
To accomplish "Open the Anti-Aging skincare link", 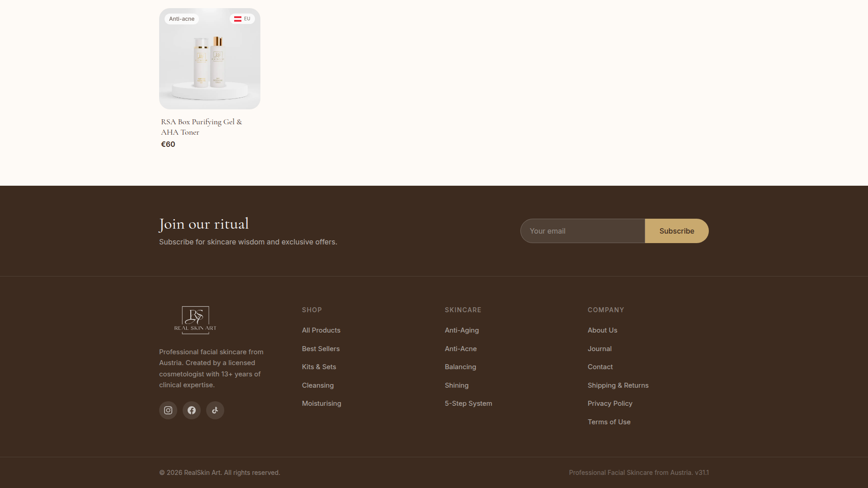I will tap(462, 330).
